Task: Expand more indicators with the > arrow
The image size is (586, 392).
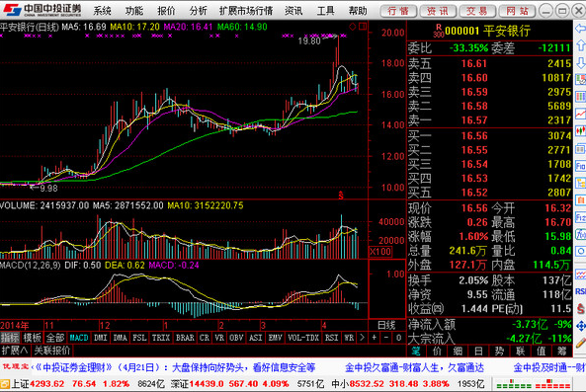Action: [x=362, y=338]
